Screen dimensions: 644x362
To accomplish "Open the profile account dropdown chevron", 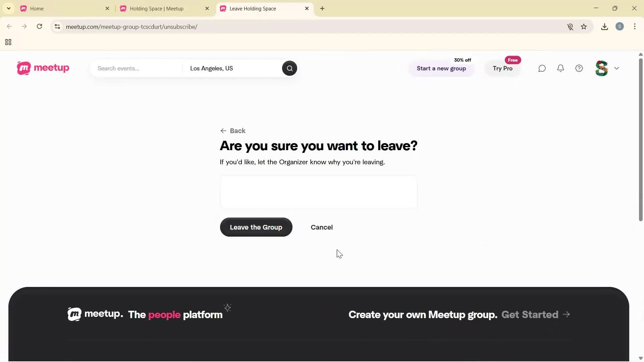I will tap(617, 68).
